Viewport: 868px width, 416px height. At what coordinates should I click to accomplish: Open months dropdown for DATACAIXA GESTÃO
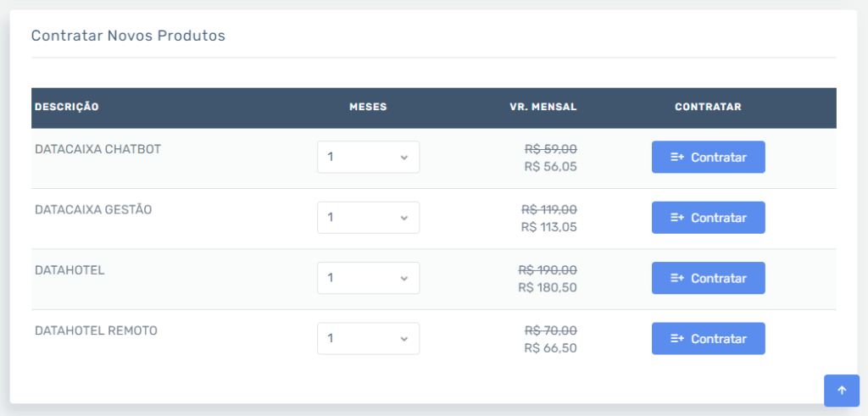tap(368, 218)
